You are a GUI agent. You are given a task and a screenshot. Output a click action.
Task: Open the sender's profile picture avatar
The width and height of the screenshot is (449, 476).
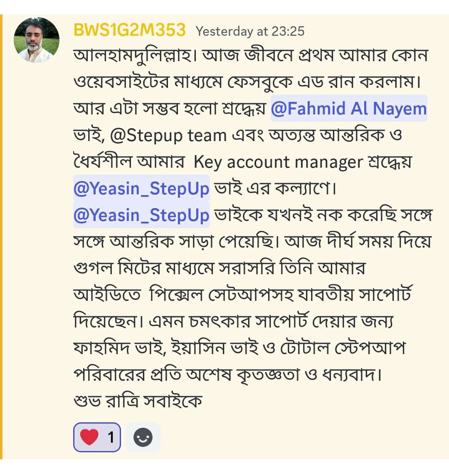[37, 40]
